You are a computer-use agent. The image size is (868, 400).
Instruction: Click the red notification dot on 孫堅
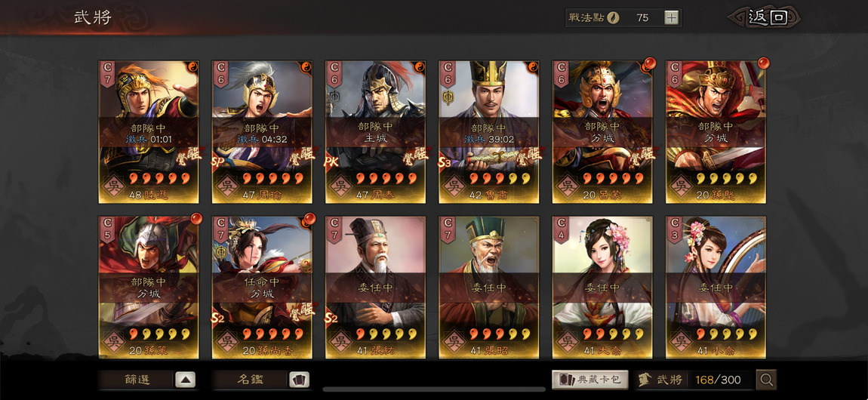[x=763, y=63]
